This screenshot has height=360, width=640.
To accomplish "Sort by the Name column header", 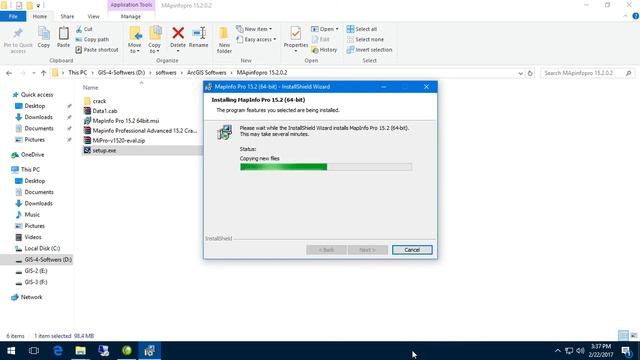I will click(x=91, y=87).
